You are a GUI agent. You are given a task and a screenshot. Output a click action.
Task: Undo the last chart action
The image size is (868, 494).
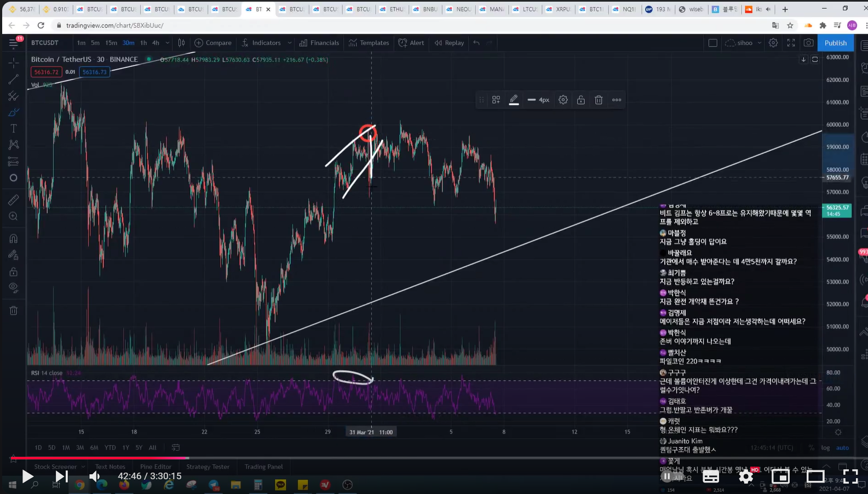tap(476, 43)
